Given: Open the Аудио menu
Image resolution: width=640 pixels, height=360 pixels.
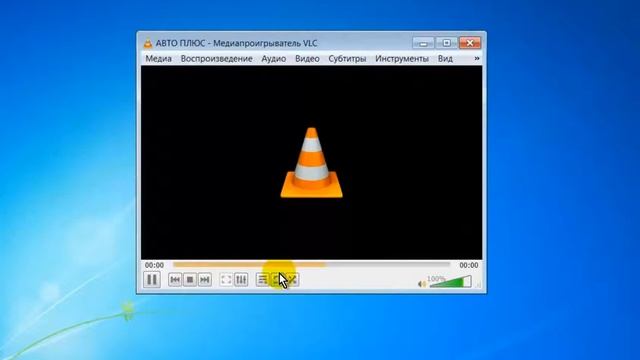Looking at the screenshot, I should click(273, 58).
